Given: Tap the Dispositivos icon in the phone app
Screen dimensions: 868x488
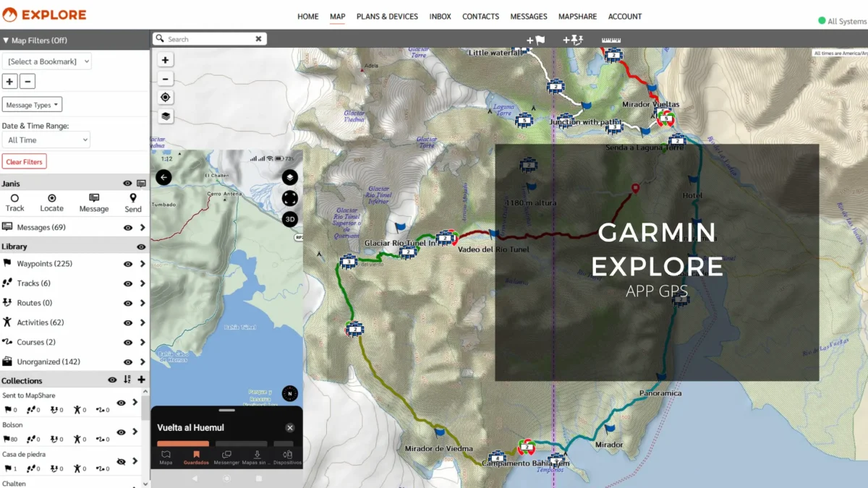Looking at the screenshot, I should coord(287,458).
